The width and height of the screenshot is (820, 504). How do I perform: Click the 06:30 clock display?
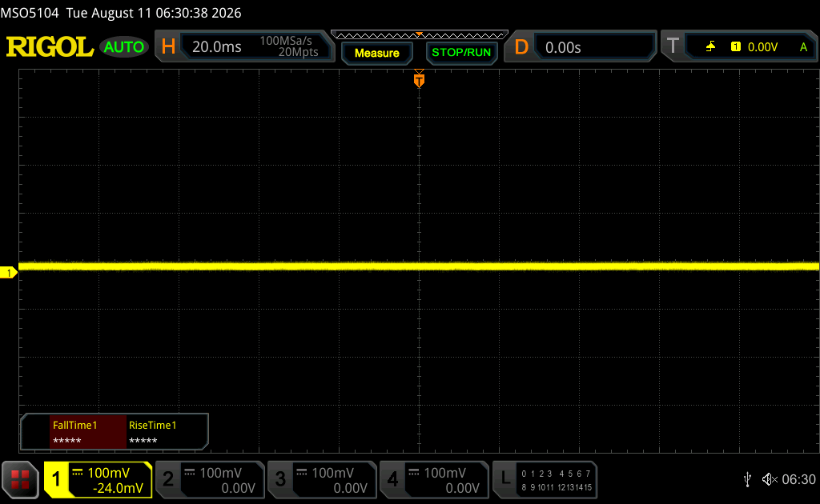coord(798,479)
